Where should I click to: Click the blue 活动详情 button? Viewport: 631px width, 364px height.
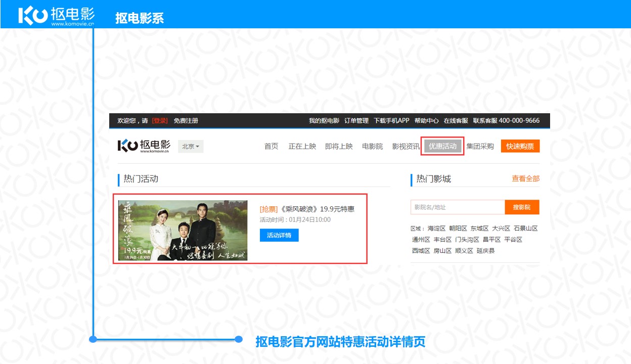[x=279, y=235]
